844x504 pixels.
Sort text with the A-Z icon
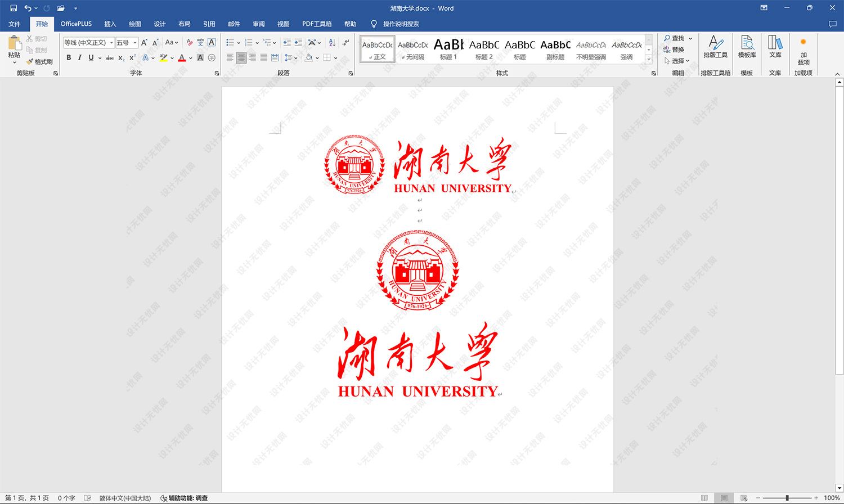[x=332, y=43]
